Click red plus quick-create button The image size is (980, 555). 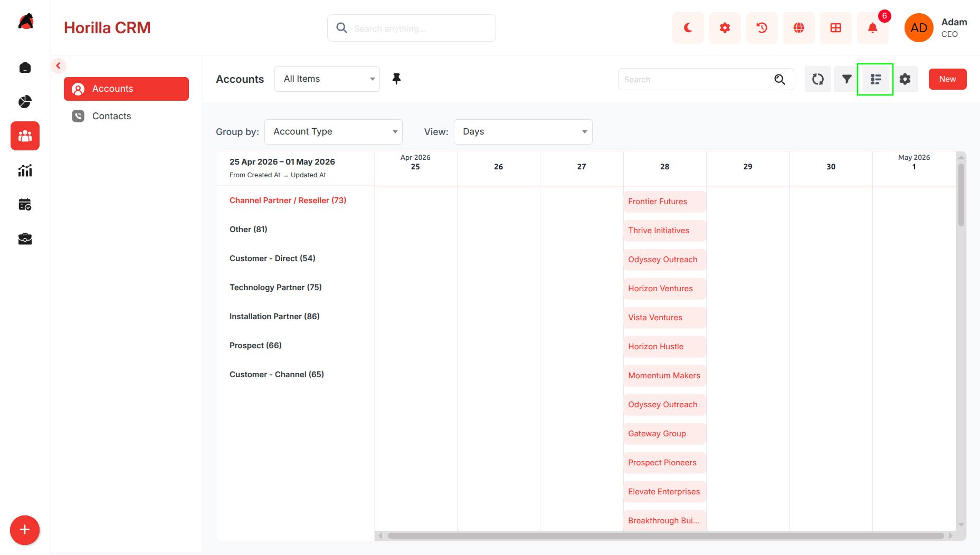25,530
